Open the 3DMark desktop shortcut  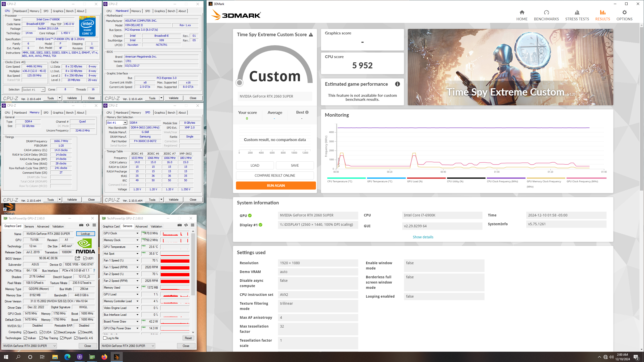click(x=9, y=209)
